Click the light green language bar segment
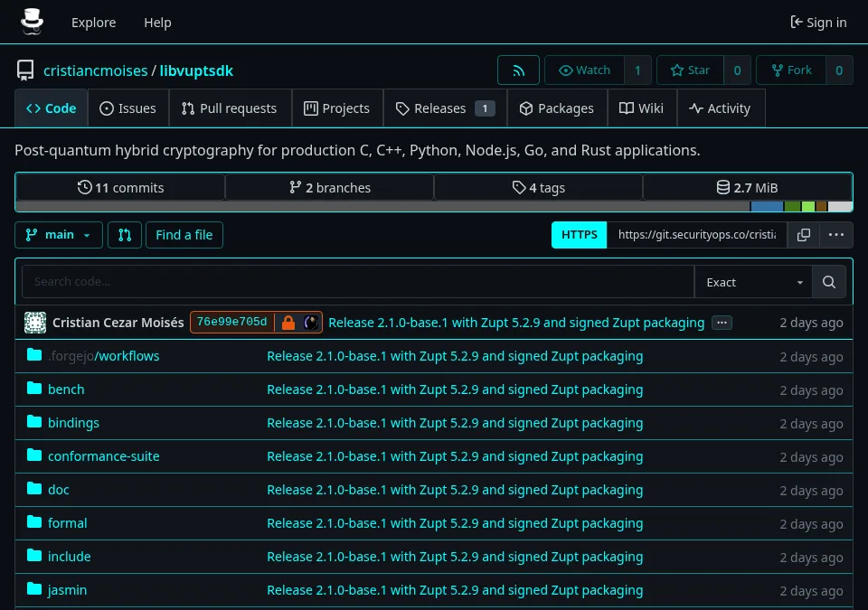Screen dimensions: 868x610 tap(808, 207)
